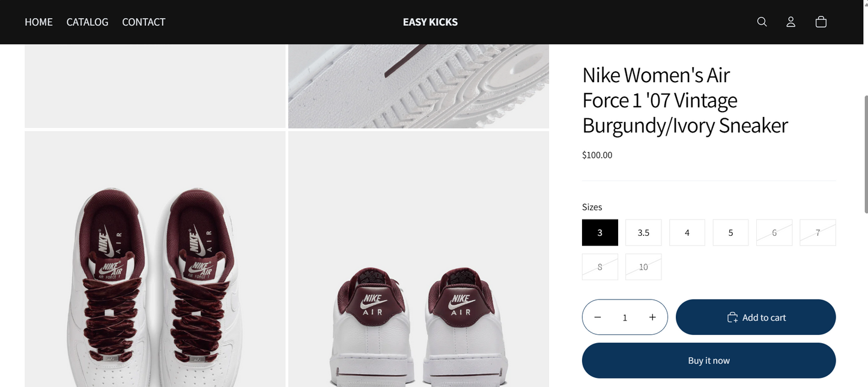The height and width of the screenshot is (387, 868).
Task: Select size 5 option
Action: [730, 233]
